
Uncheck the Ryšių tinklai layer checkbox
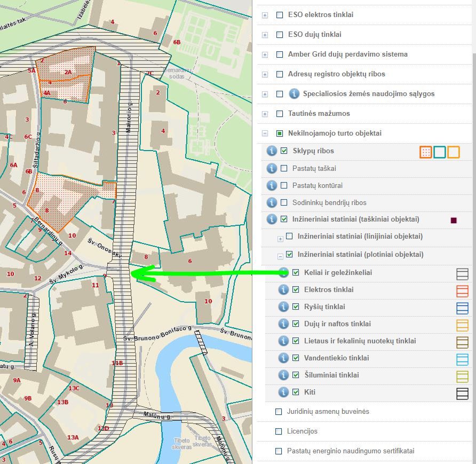click(296, 307)
